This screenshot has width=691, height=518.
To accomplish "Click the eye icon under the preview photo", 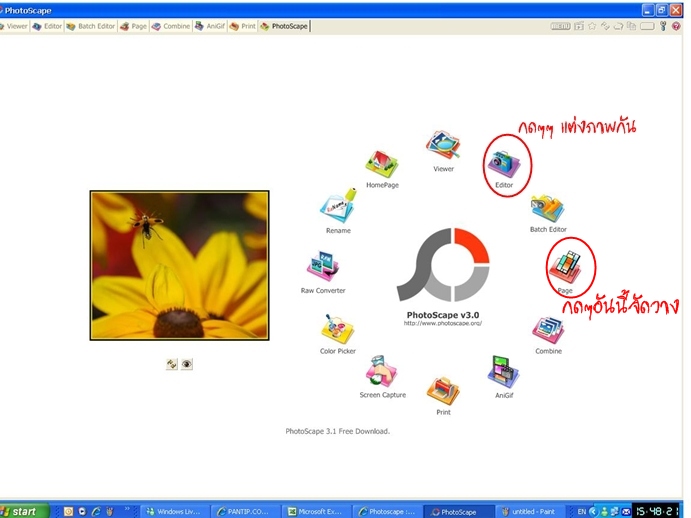I will click(x=187, y=364).
